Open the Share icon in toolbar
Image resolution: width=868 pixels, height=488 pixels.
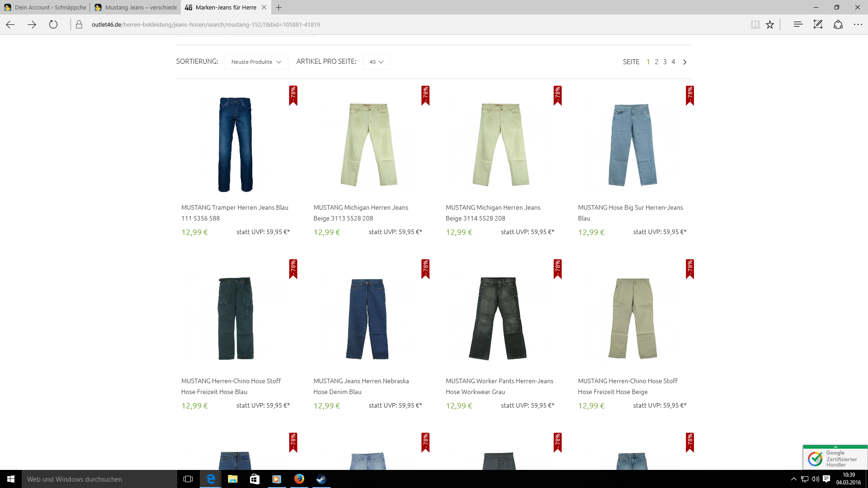[838, 25]
